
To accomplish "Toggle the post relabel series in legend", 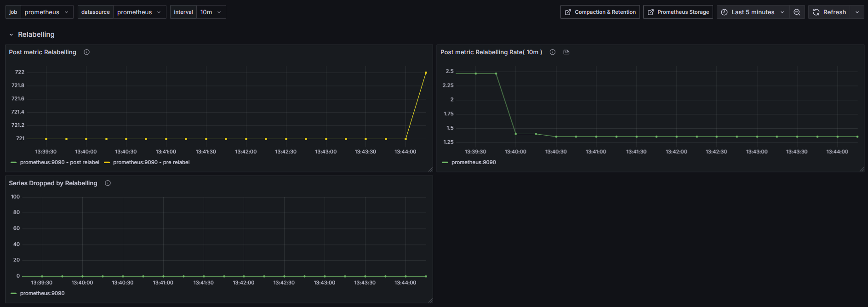I will [x=59, y=163].
